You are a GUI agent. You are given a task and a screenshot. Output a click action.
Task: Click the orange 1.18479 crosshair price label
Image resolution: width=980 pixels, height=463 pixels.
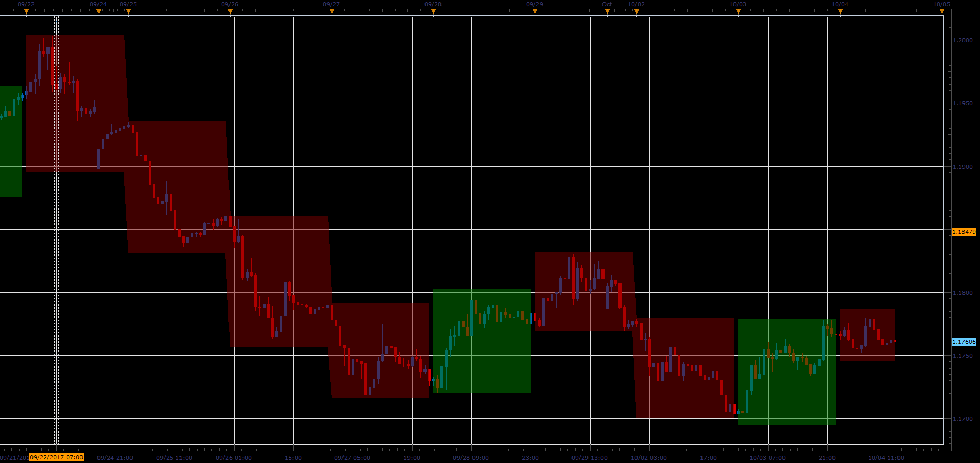click(x=963, y=232)
